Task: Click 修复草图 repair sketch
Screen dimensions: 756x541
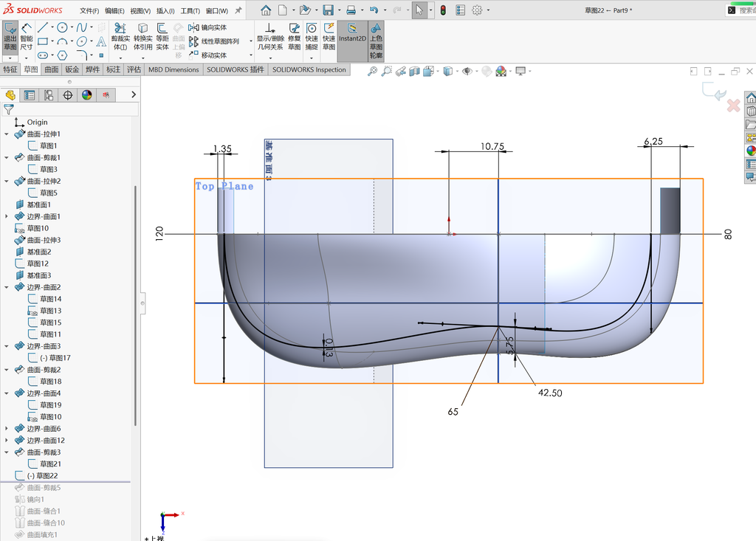Action: point(294,36)
